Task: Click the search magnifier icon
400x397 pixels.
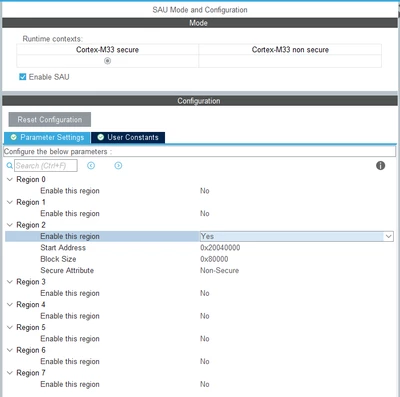Action: 10,165
